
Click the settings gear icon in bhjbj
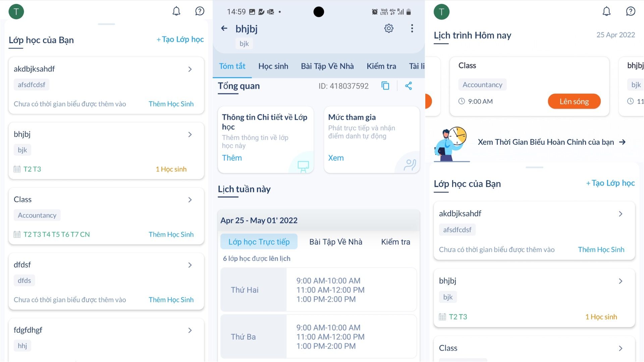(x=389, y=28)
